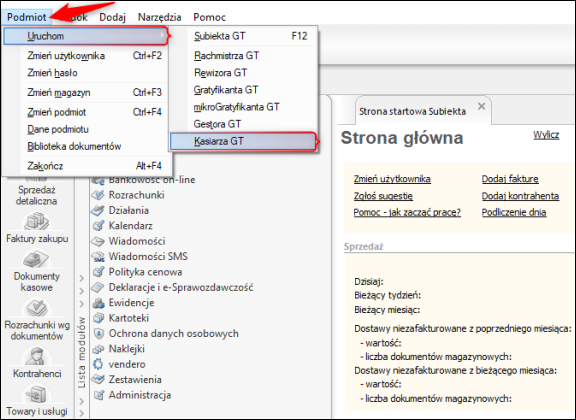Click the Wiadomości SMS icon
The width and height of the screenshot is (576, 420).
(98, 256)
